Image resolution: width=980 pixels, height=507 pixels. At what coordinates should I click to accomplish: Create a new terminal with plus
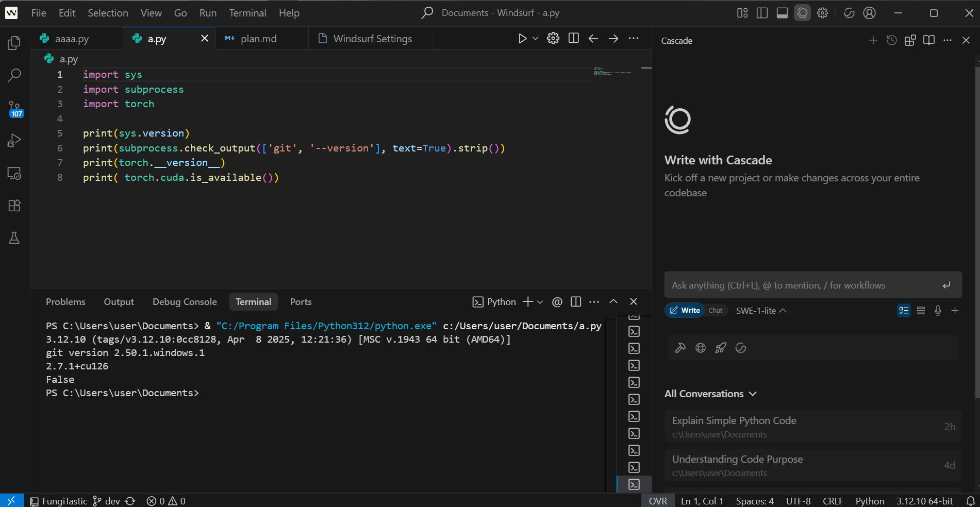(x=527, y=301)
